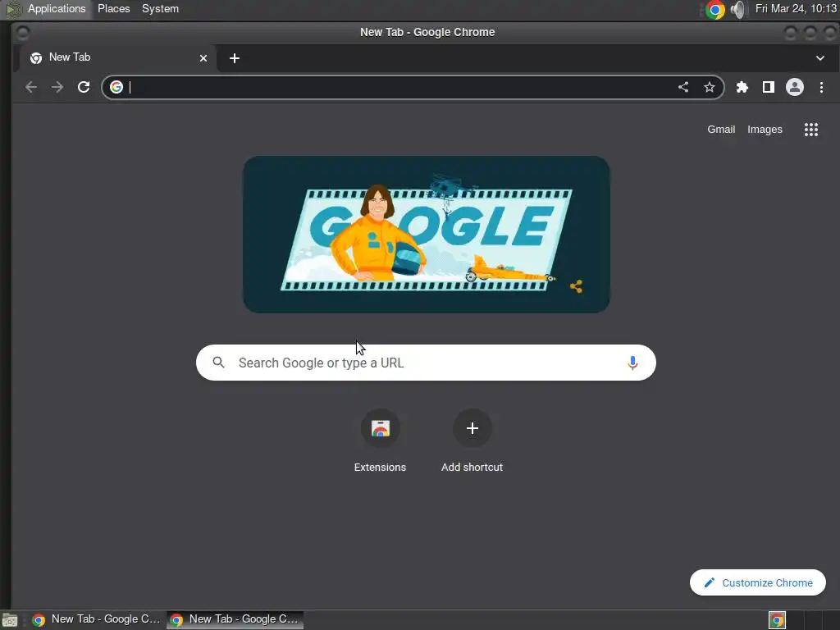840x630 pixels.
Task: Start voice search with microphone
Action: [632, 363]
